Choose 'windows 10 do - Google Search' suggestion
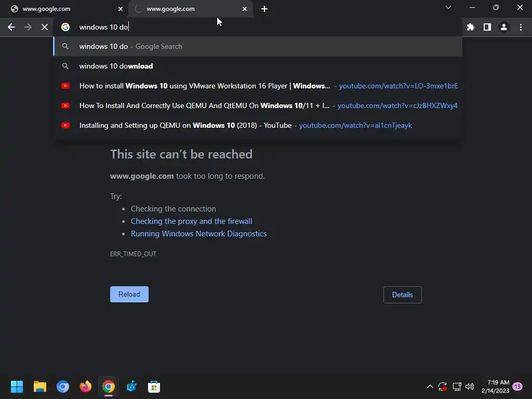532x399 pixels. 258,46
